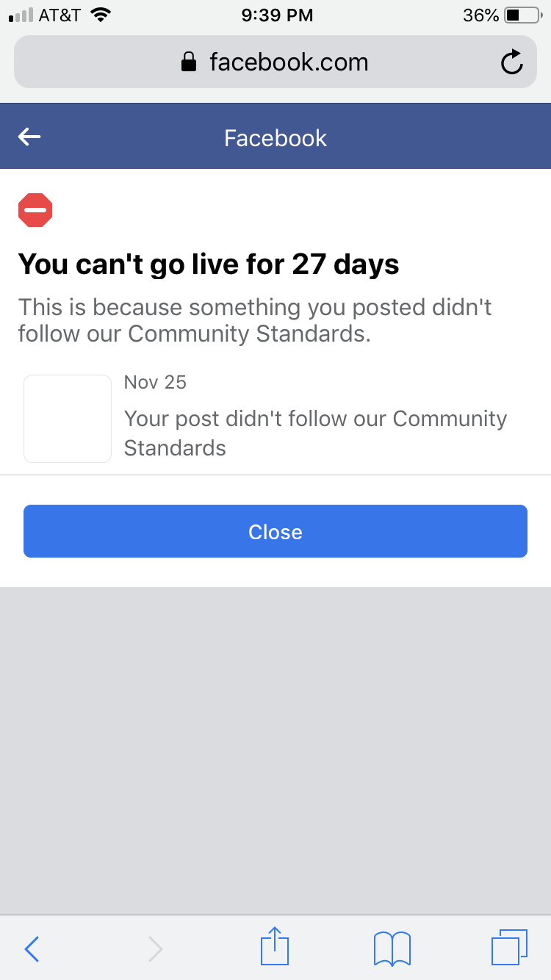Select the "Your post didn't follow" message
This screenshot has width=551, height=980.
(x=315, y=433)
